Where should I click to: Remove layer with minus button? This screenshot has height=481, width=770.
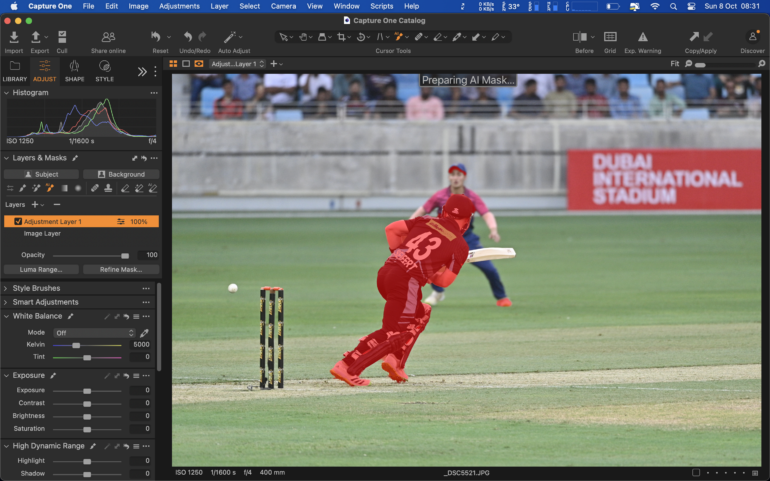[57, 204]
